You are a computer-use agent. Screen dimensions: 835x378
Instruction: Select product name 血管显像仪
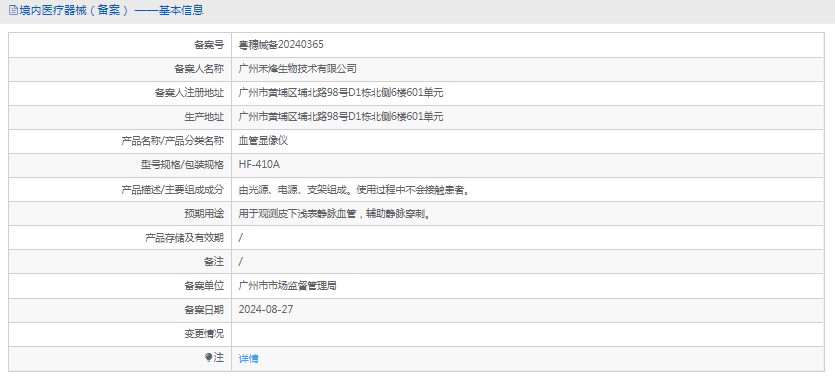click(263, 141)
